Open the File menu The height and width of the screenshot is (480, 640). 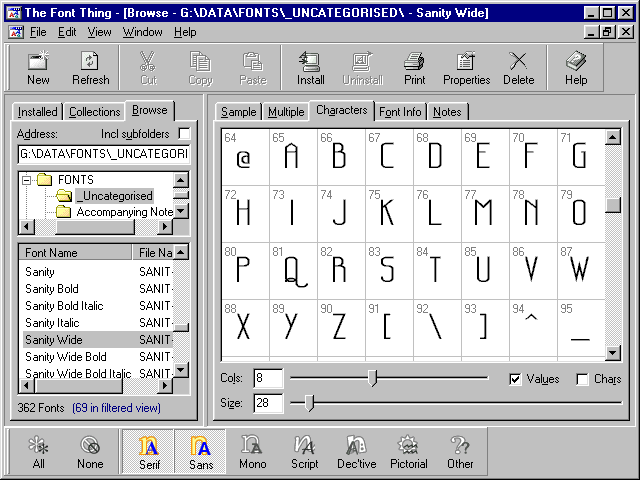pyautogui.click(x=38, y=32)
